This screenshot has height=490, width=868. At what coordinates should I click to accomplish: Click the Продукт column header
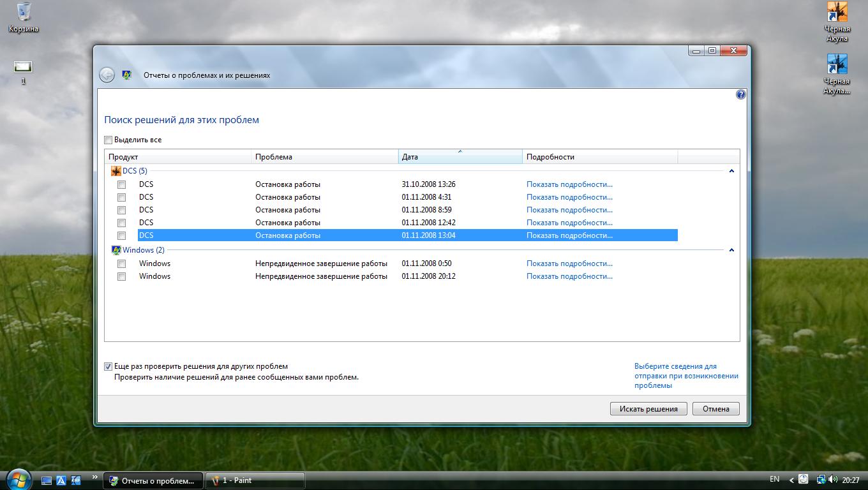pyautogui.click(x=178, y=157)
